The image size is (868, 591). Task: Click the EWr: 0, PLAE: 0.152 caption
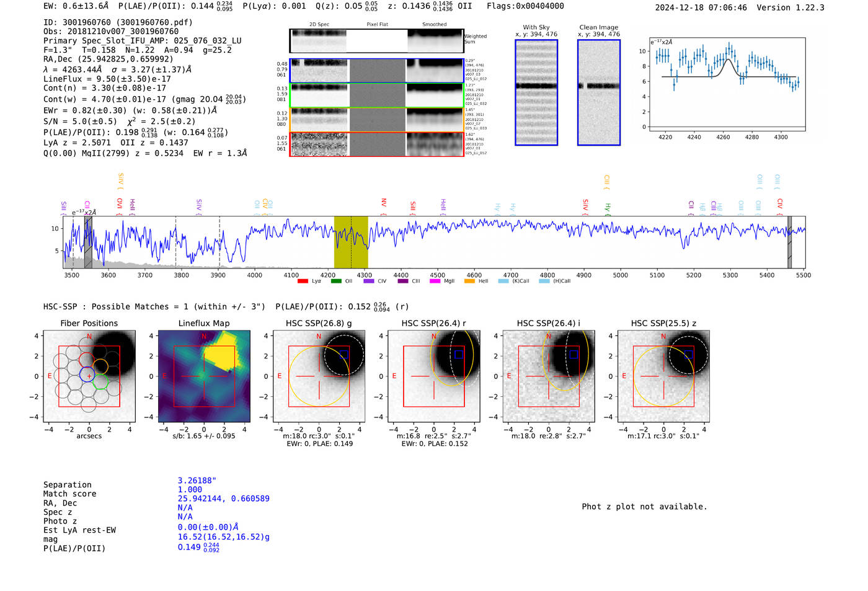(x=435, y=443)
